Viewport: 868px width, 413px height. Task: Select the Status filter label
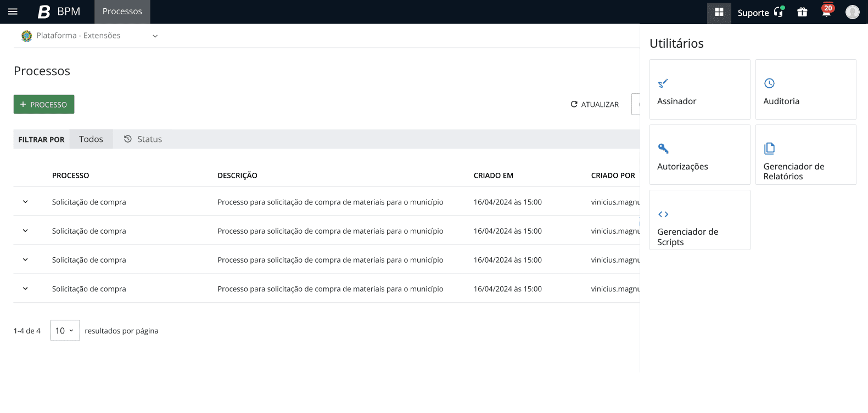coord(149,139)
